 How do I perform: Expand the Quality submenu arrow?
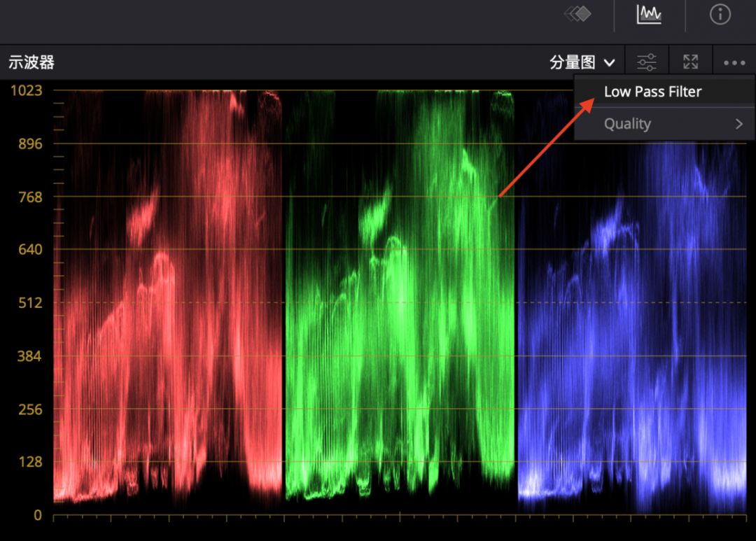tap(739, 124)
